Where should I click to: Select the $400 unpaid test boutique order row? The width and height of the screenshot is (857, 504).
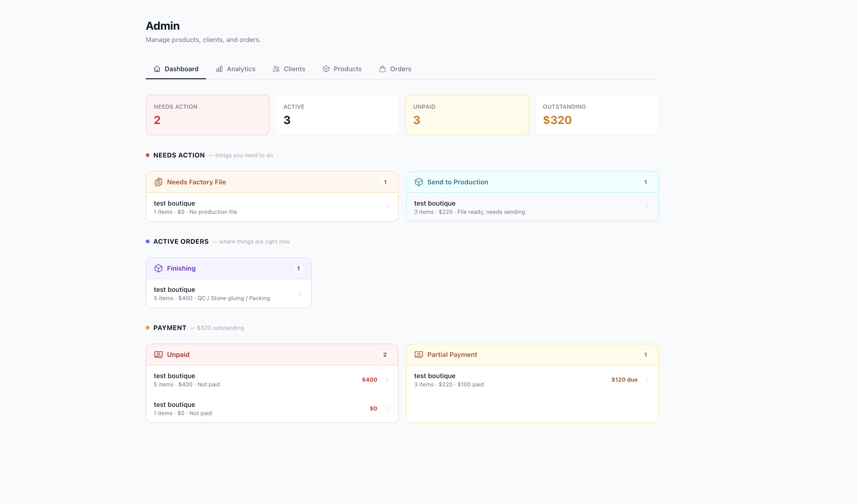(265, 380)
